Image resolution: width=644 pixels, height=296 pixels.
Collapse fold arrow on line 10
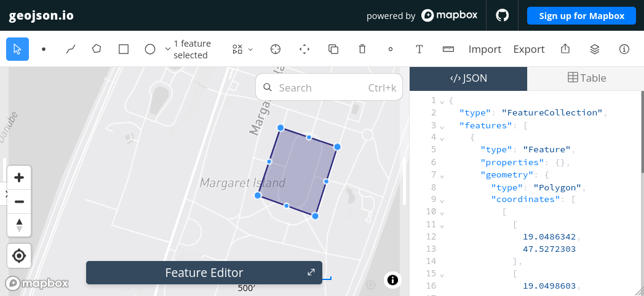point(442,213)
